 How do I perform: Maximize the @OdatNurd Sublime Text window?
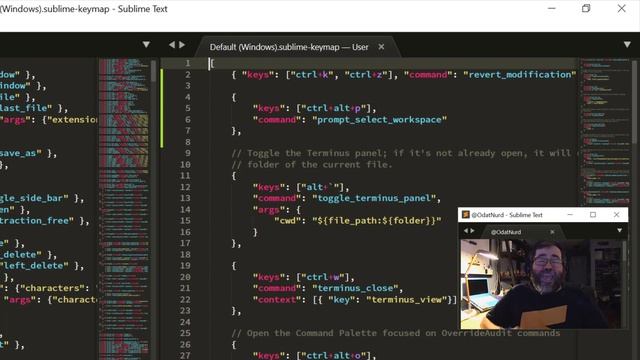pyautogui.click(x=593, y=214)
